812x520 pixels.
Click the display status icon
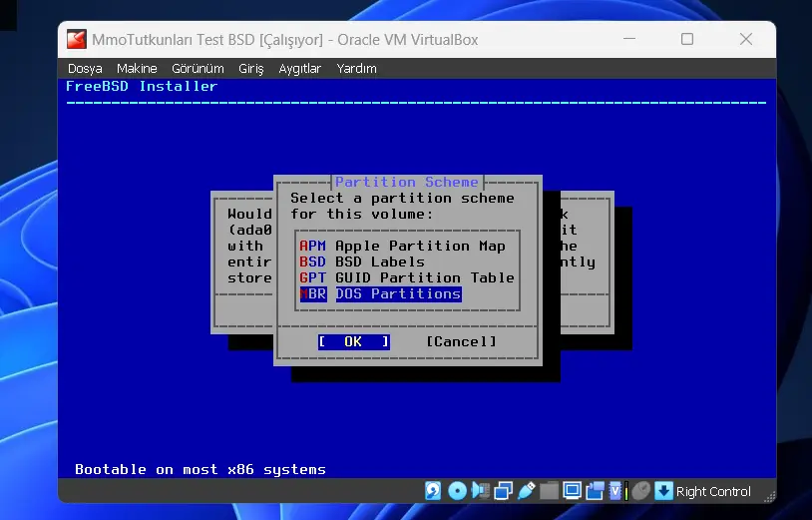(572, 490)
